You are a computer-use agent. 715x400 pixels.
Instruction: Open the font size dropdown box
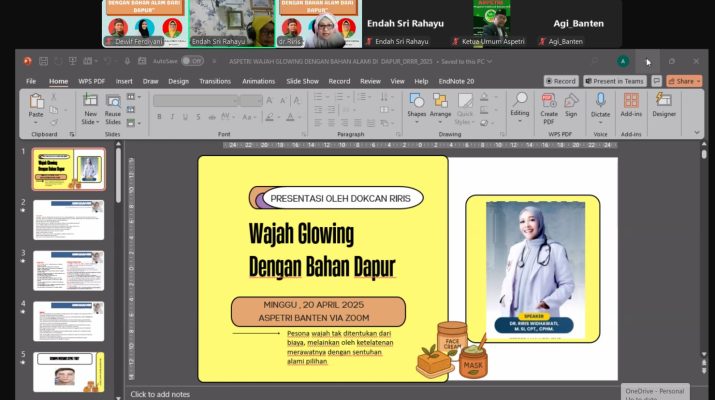point(251,100)
